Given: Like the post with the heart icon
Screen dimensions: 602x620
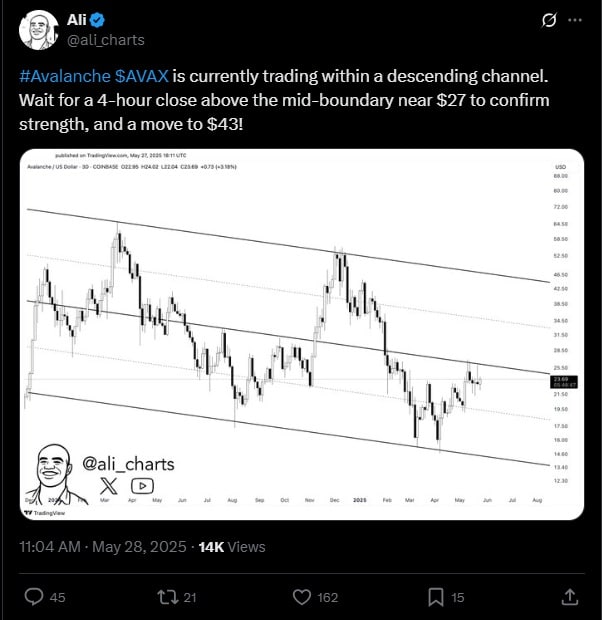Looking at the screenshot, I should click(303, 597).
